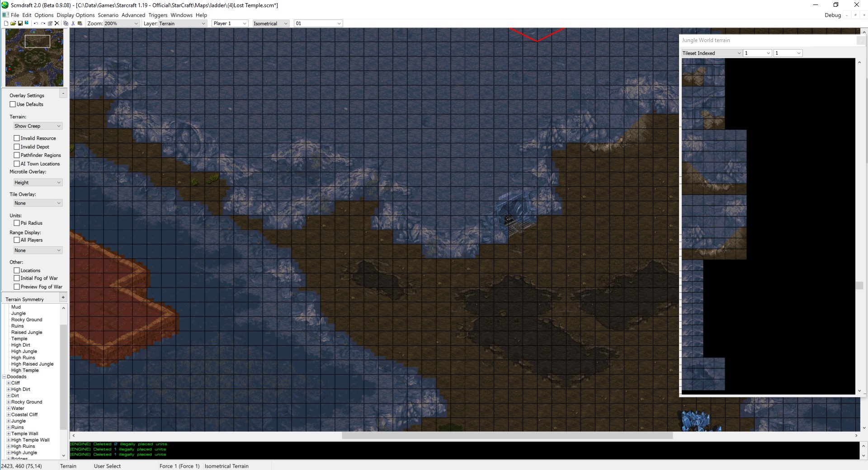Click the minimap thumbnail preview

(34, 57)
